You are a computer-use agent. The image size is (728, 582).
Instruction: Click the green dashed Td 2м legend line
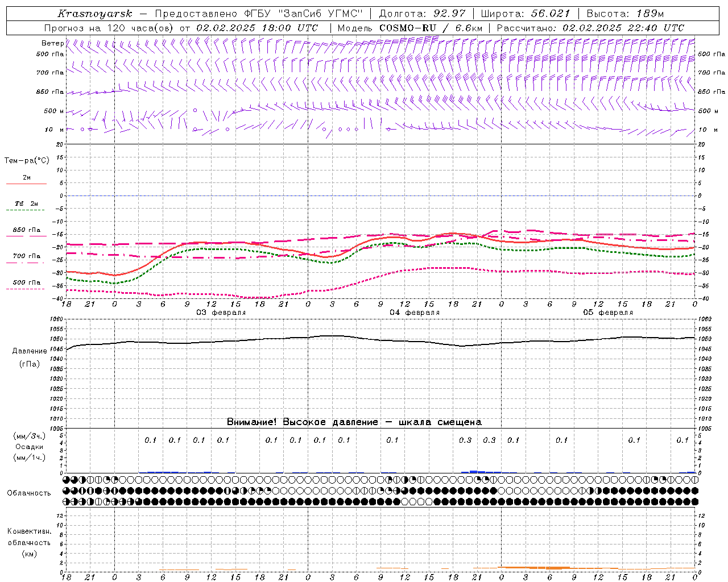click(x=26, y=210)
